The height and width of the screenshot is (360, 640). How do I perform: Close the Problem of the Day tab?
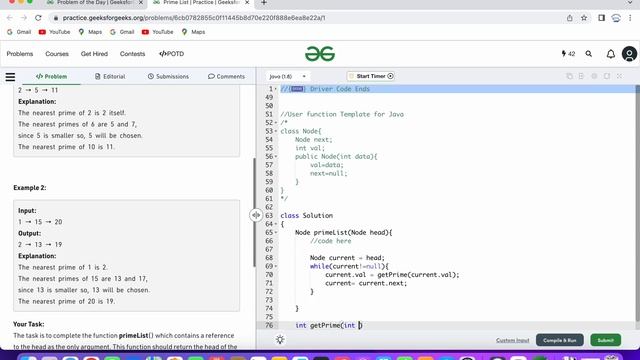pos(141,3)
